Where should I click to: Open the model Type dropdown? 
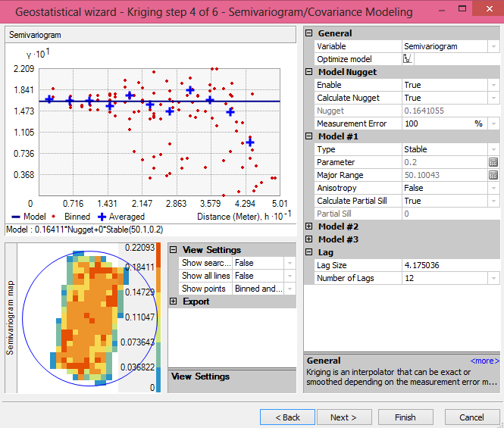(x=493, y=149)
